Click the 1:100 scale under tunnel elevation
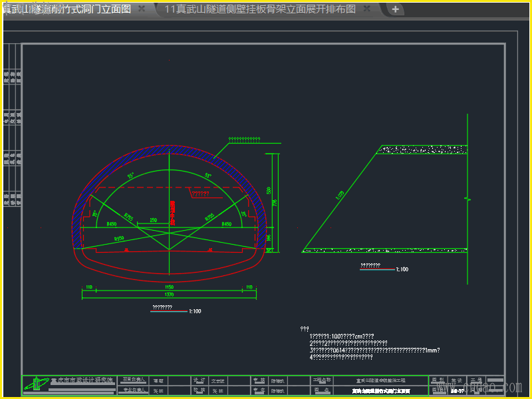 pyautogui.click(x=195, y=311)
